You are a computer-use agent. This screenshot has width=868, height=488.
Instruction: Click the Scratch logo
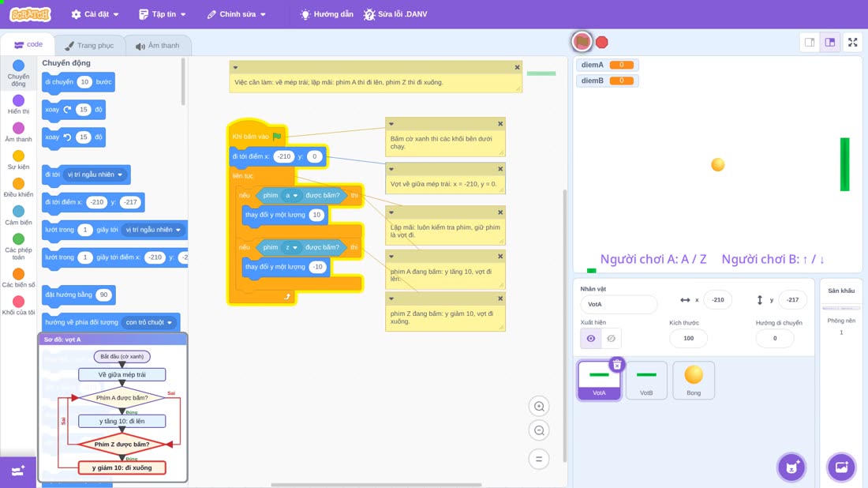pos(31,14)
